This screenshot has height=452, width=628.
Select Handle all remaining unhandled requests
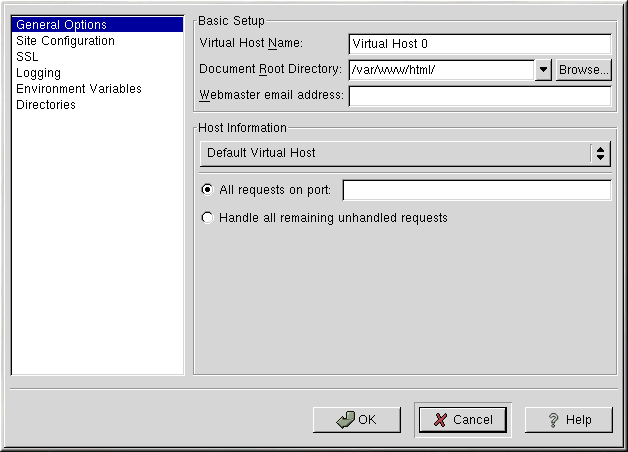click(x=208, y=217)
